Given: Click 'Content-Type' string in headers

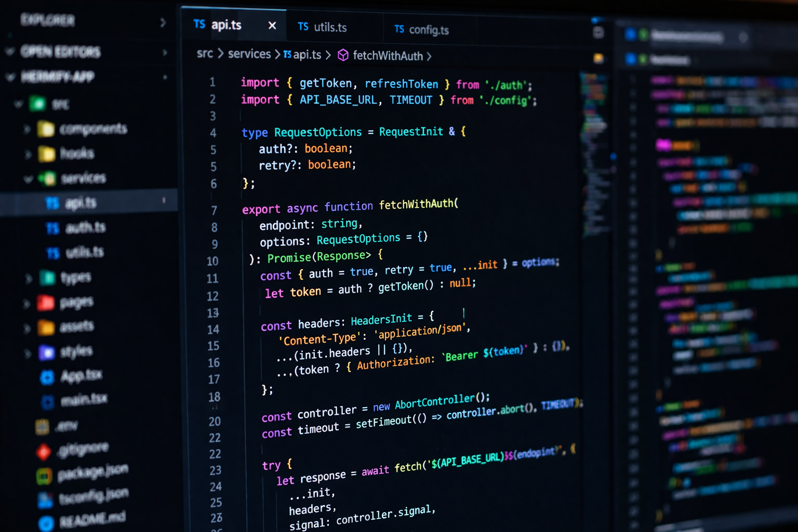Looking at the screenshot, I should (320, 339).
